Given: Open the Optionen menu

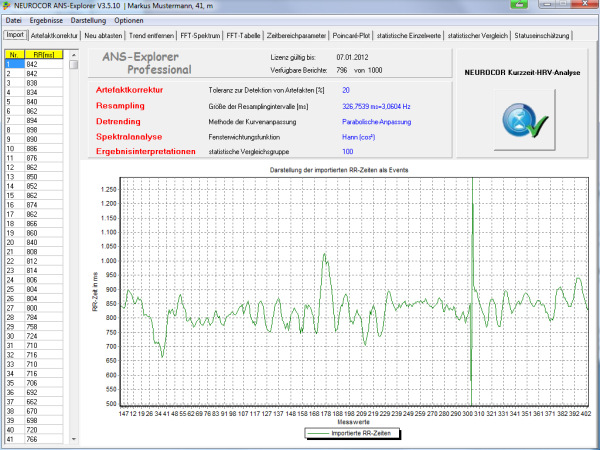Looking at the screenshot, I should point(129,21).
